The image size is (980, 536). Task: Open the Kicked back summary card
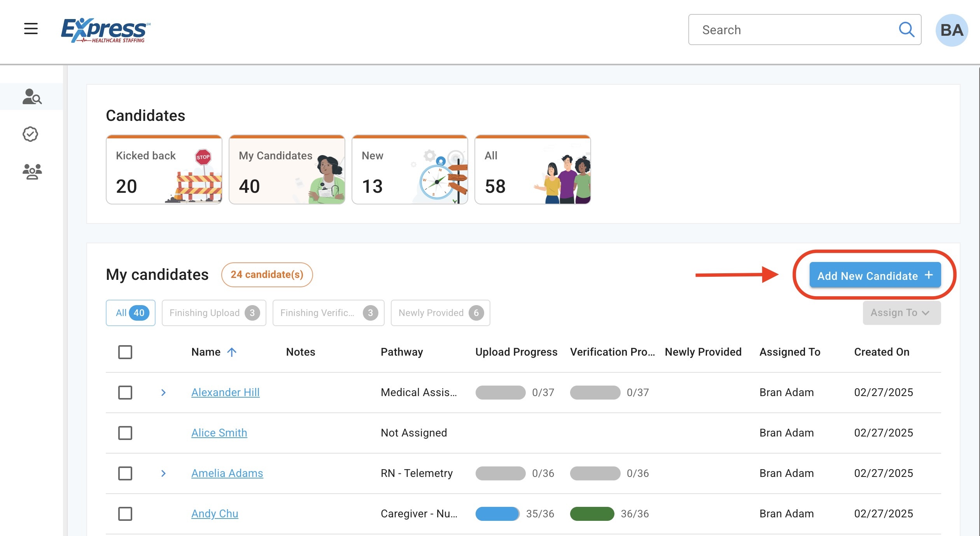tap(164, 170)
